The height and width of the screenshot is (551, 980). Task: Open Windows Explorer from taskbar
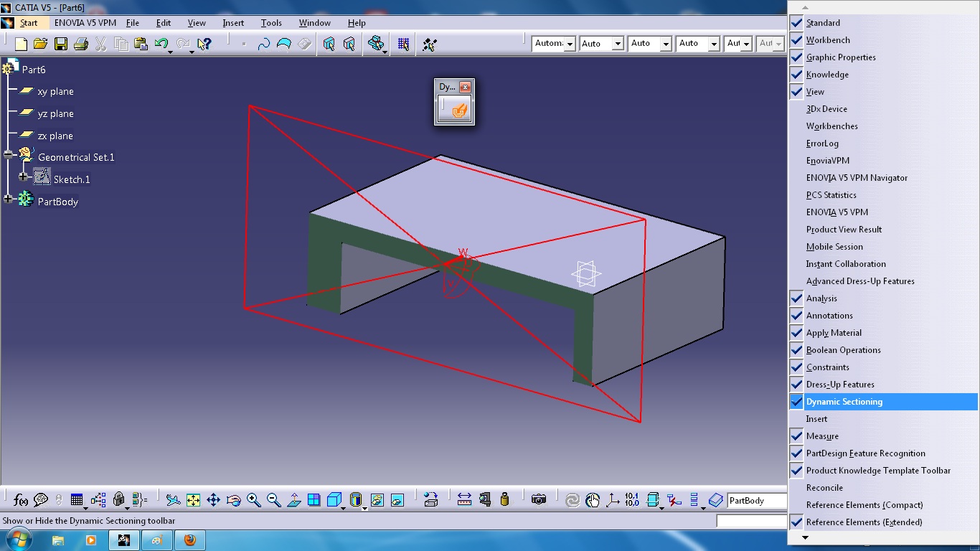[58, 540]
